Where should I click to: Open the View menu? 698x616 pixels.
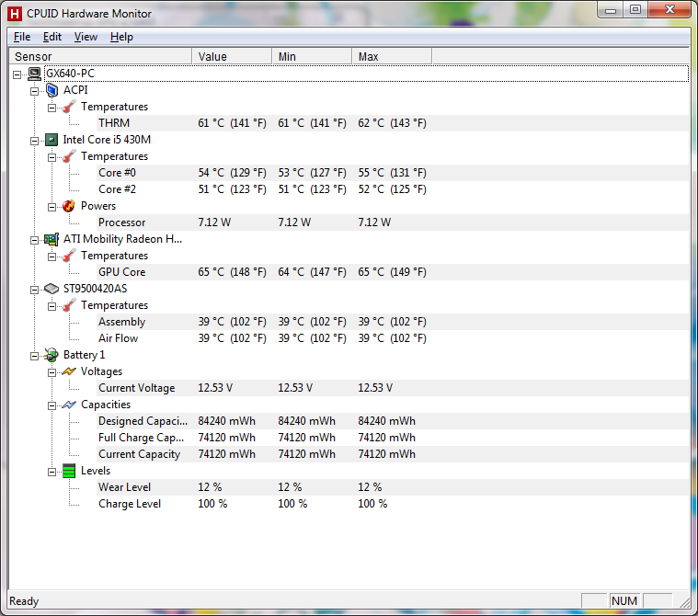[x=86, y=37]
